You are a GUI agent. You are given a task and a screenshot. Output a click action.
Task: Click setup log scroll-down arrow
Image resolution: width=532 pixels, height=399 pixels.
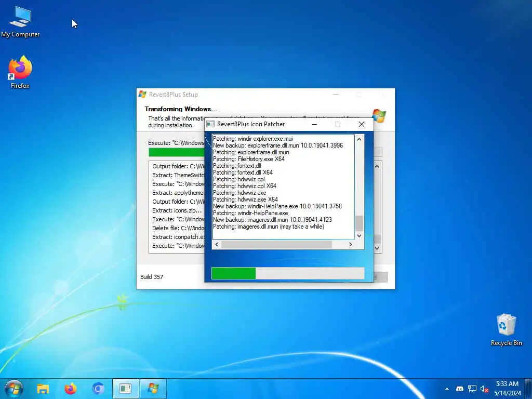tap(377, 248)
